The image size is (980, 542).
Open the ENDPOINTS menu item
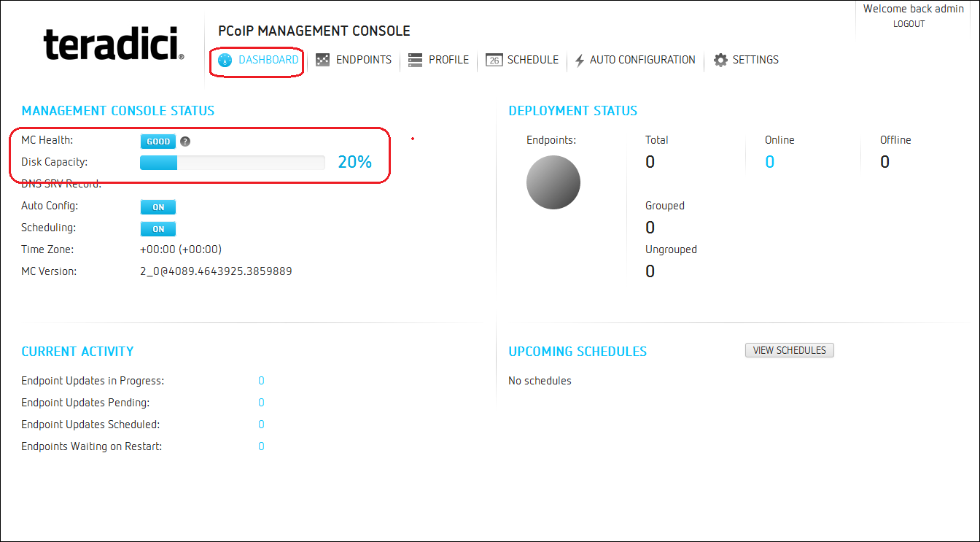[x=364, y=60]
